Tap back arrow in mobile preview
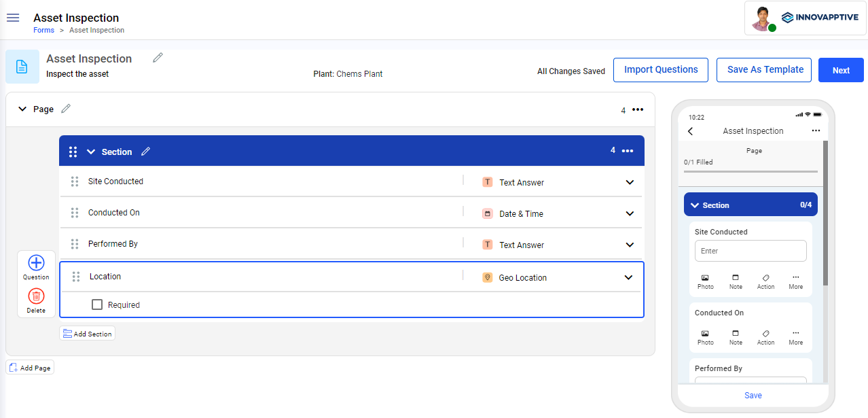The width and height of the screenshot is (868, 418). (x=691, y=131)
